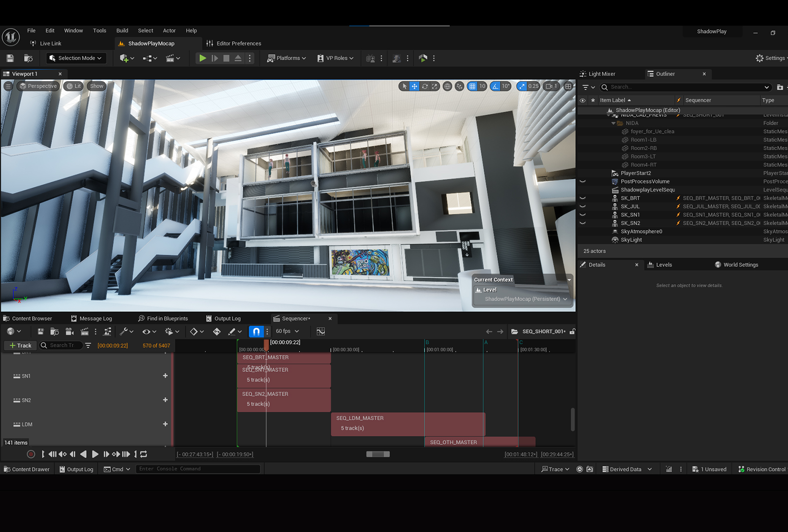The height and width of the screenshot is (532, 788).
Task: Toggle the world/local coordinate globe icon
Action: pos(447,86)
